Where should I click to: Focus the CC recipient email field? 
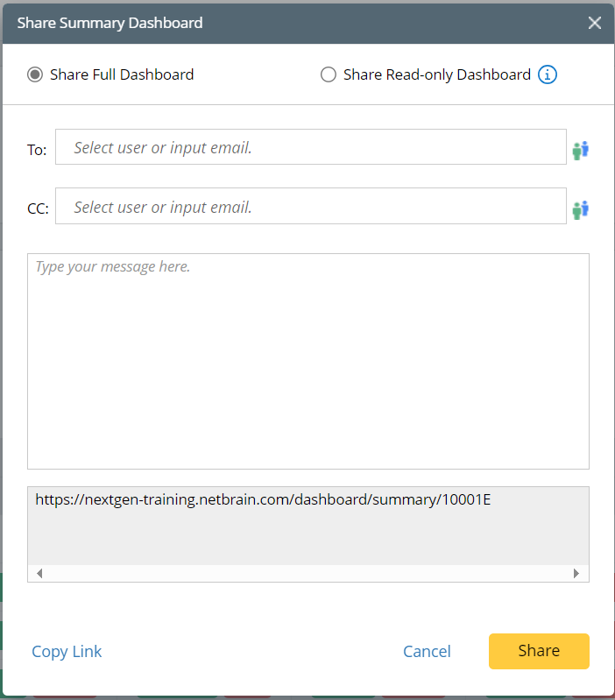pyautogui.click(x=310, y=207)
